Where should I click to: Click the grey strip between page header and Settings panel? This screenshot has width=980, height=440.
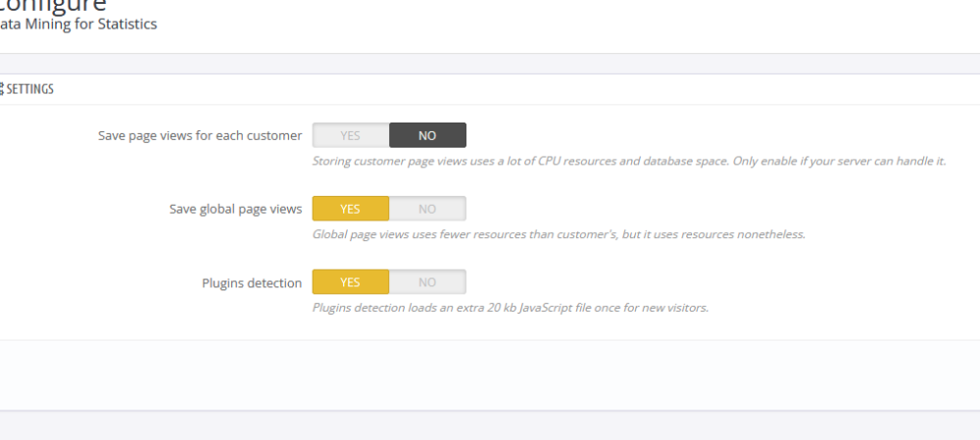pos(490,64)
